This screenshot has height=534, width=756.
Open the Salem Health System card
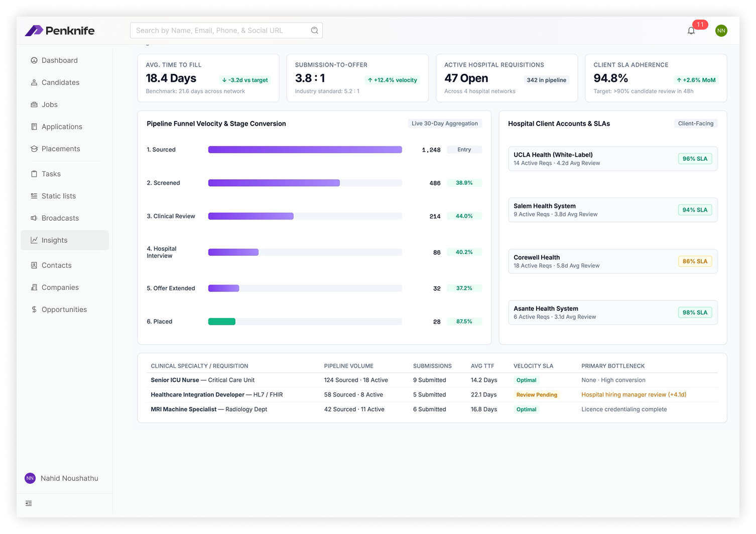pos(613,210)
